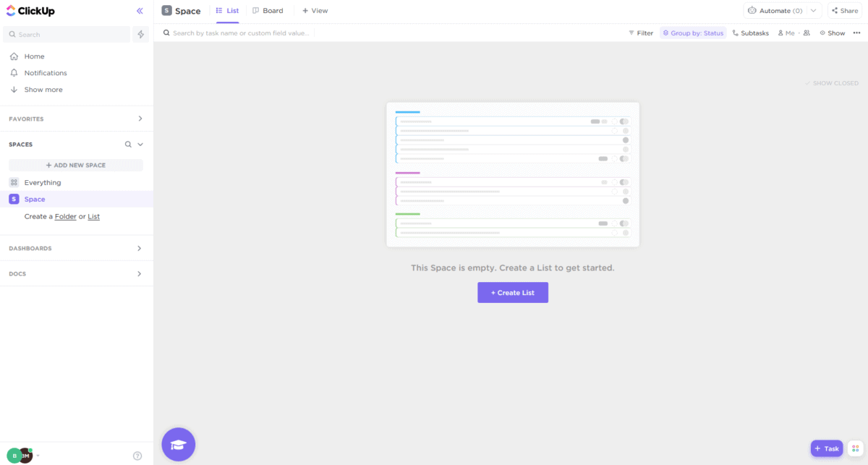Open the graduation cap help widget

click(178, 444)
